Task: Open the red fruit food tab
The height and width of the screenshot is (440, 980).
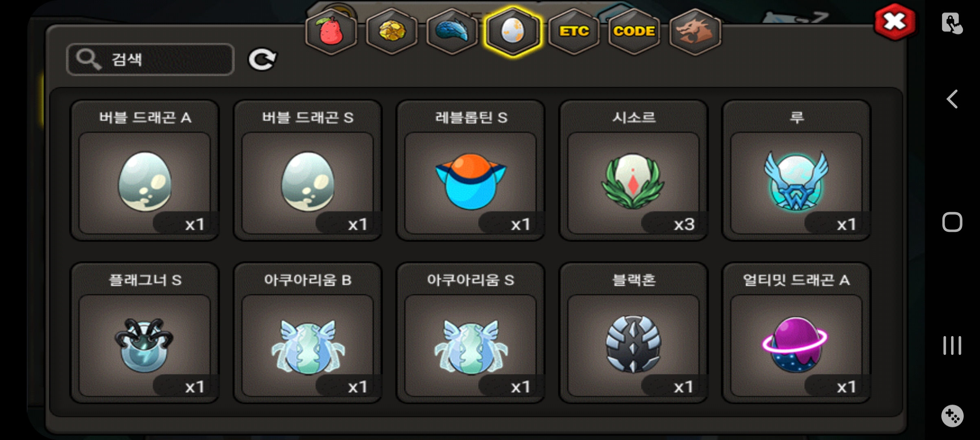Action: point(331,32)
